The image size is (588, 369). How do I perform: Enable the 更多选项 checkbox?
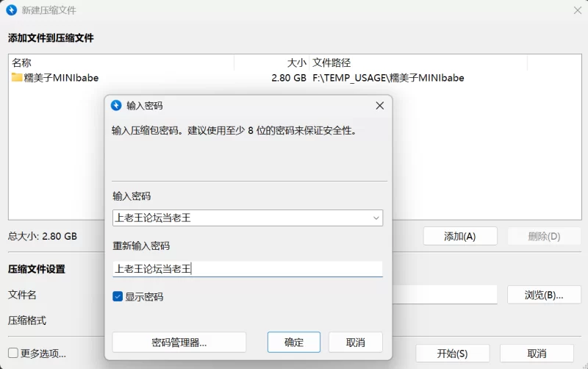(13, 353)
